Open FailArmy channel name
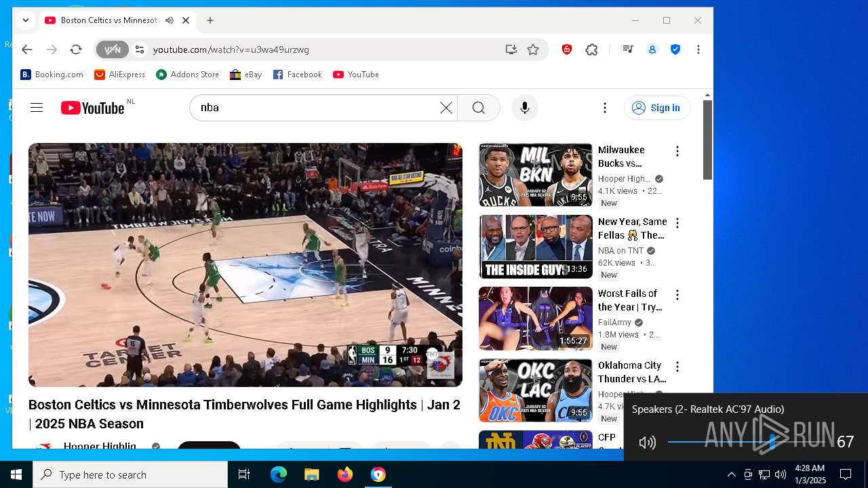868x488 pixels. [x=614, y=323]
